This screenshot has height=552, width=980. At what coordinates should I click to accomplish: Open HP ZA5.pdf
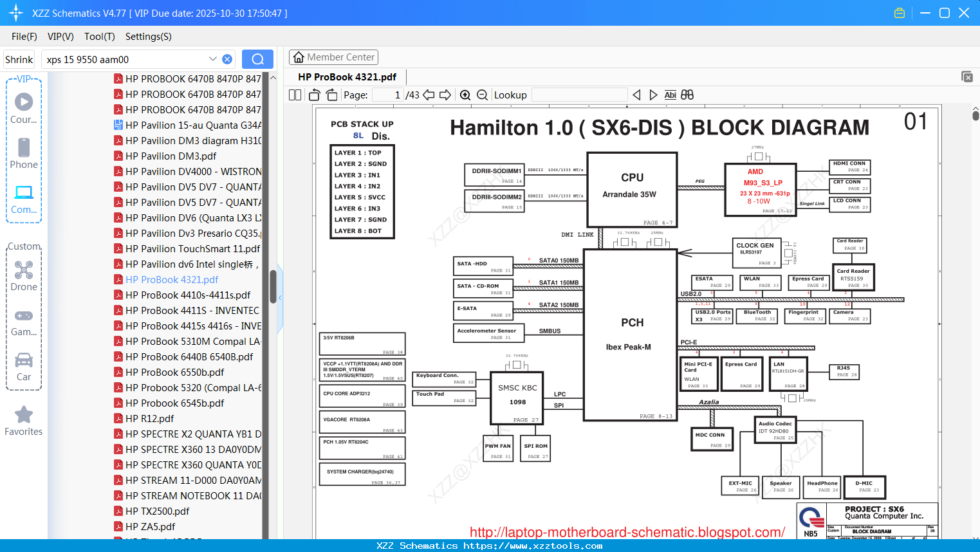[150, 526]
